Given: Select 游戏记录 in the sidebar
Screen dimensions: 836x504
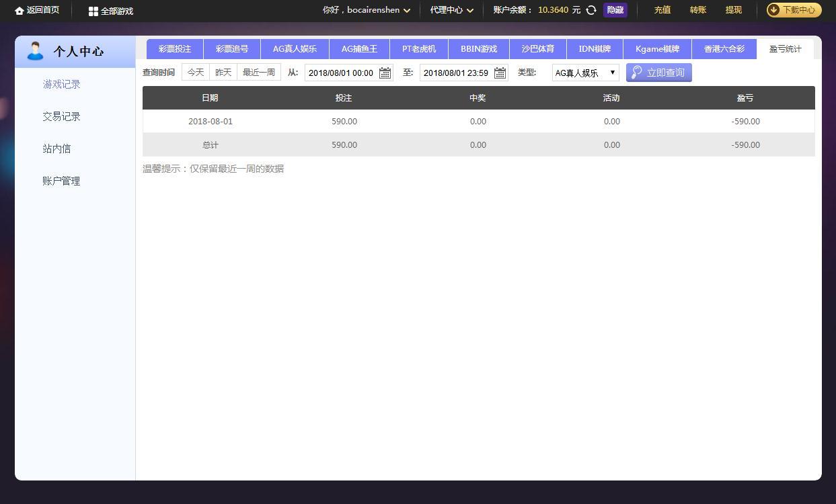Looking at the screenshot, I should (61, 84).
